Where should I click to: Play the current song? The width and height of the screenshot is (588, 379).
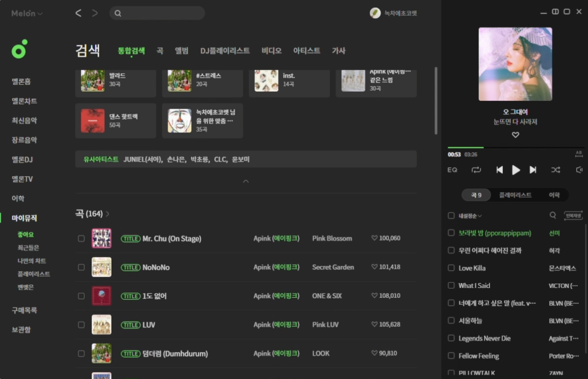(516, 170)
